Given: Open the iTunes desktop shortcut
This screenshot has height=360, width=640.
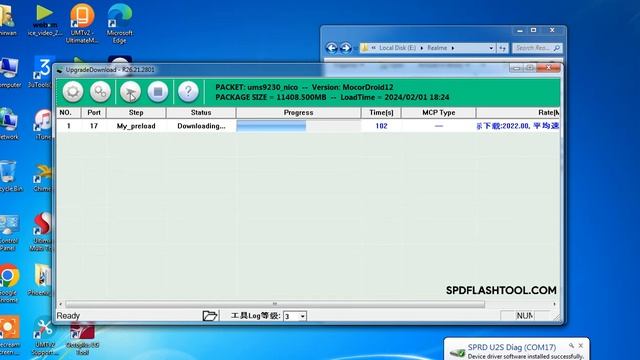Looking at the screenshot, I should coord(43,124).
